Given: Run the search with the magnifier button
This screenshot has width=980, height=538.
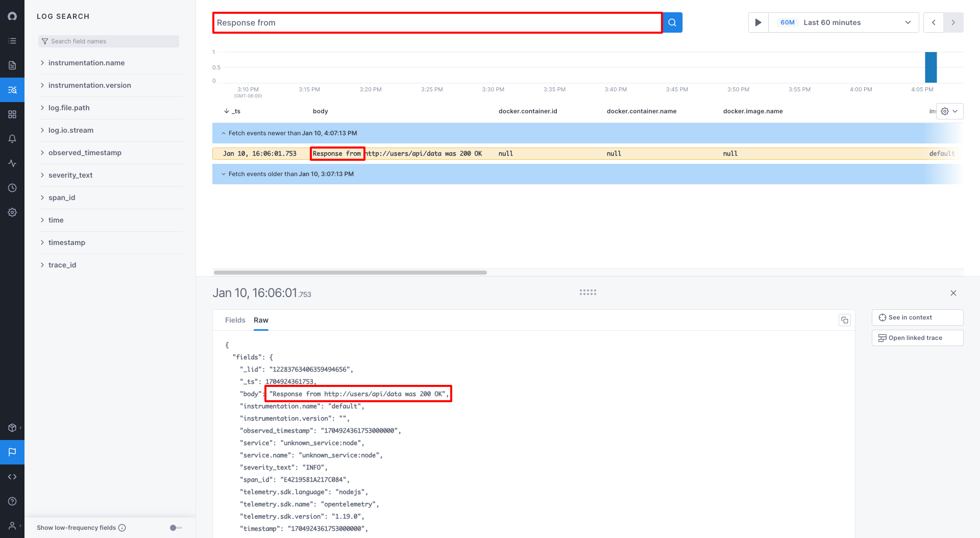Looking at the screenshot, I should pyautogui.click(x=672, y=22).
